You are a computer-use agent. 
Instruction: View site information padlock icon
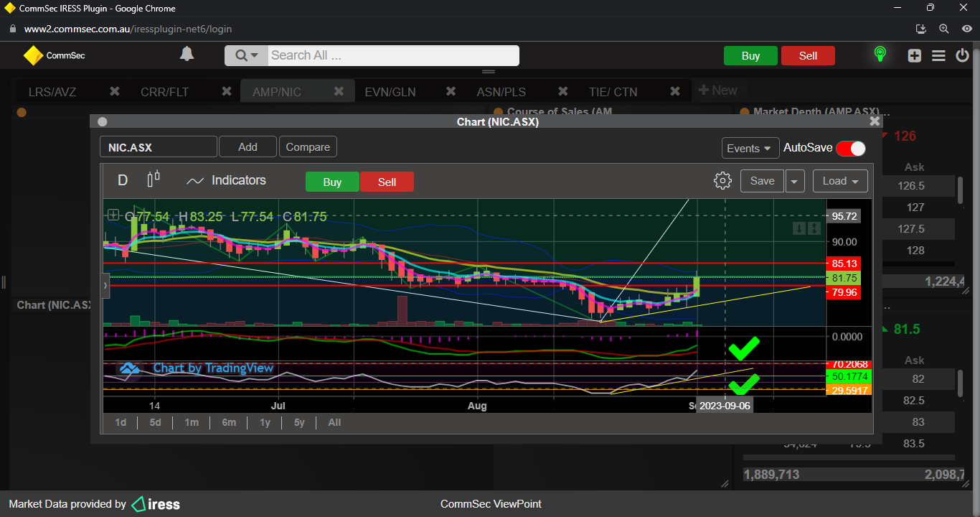(12, 29)
